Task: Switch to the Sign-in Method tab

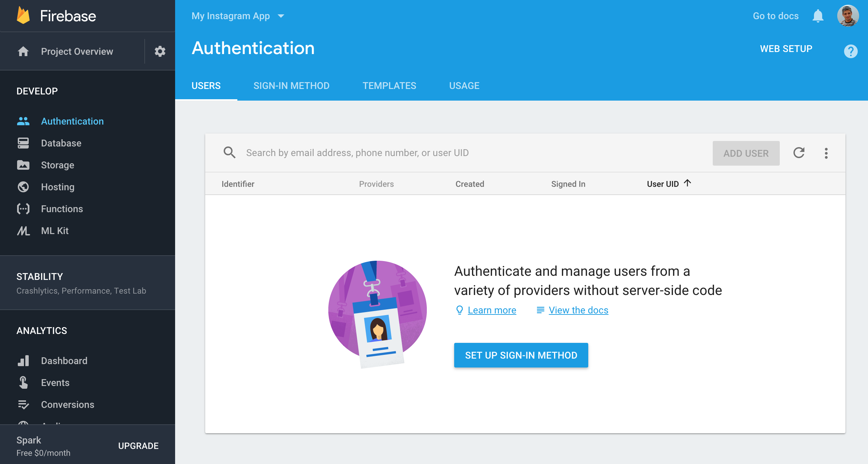Action: (x=291, y=86)
